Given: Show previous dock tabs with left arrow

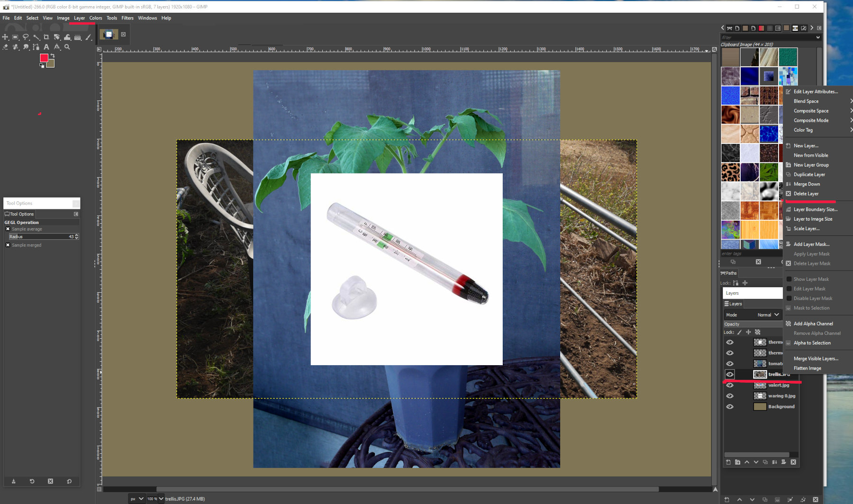Looking at the screenshot, I should point(723,28).
